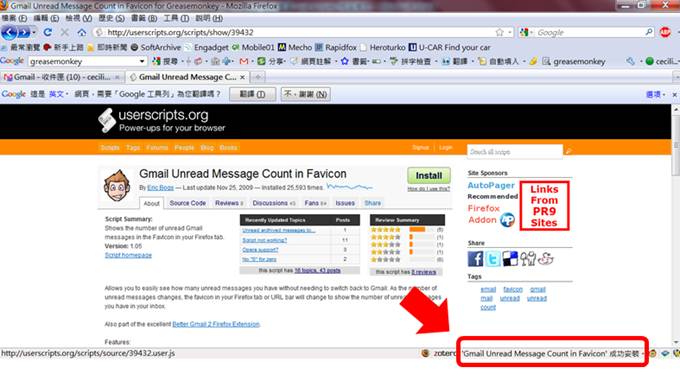Open a new browser tab
This screenshot has width=680, height=374.
click(258, 77)
